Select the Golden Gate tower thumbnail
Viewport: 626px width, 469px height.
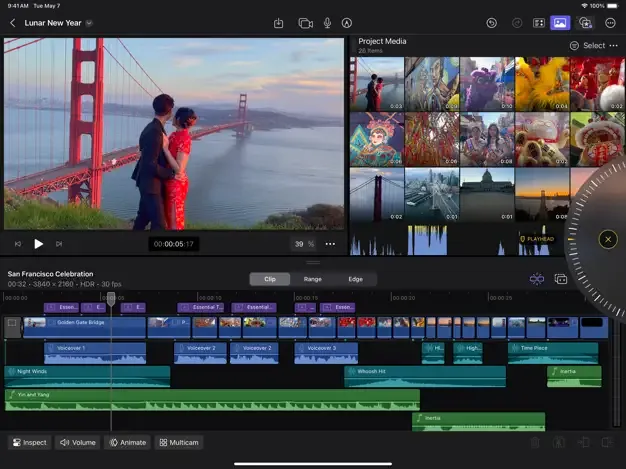pyautogui.click(x=377, y=194)
